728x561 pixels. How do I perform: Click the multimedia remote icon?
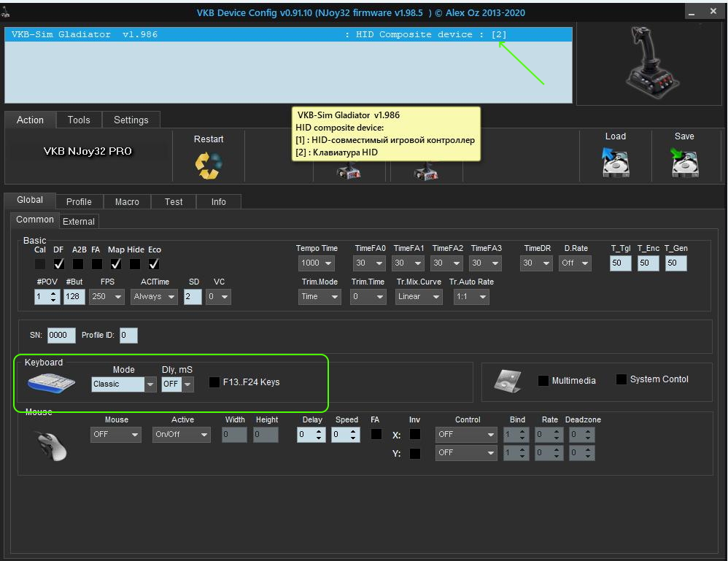[508, 380]
